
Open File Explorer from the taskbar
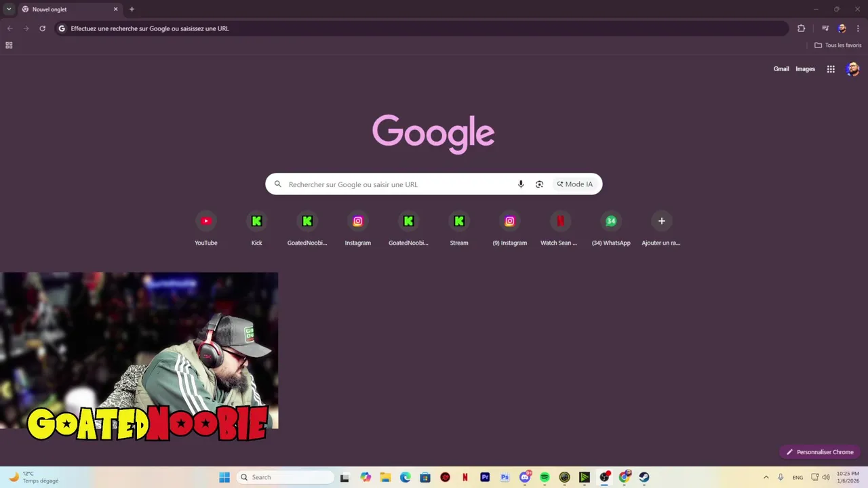pyautogui.click(x=385, y=477)
